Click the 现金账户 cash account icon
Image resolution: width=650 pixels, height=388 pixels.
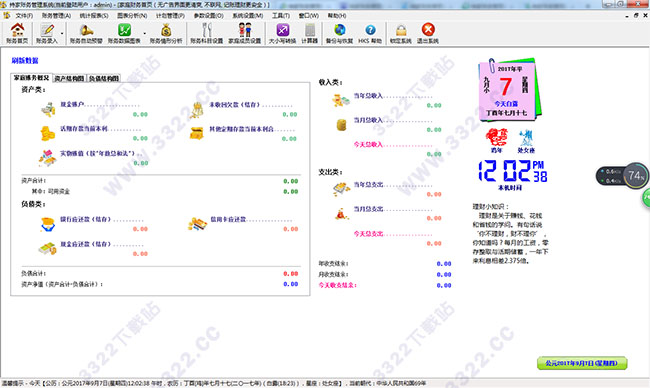tap(48, 109)
